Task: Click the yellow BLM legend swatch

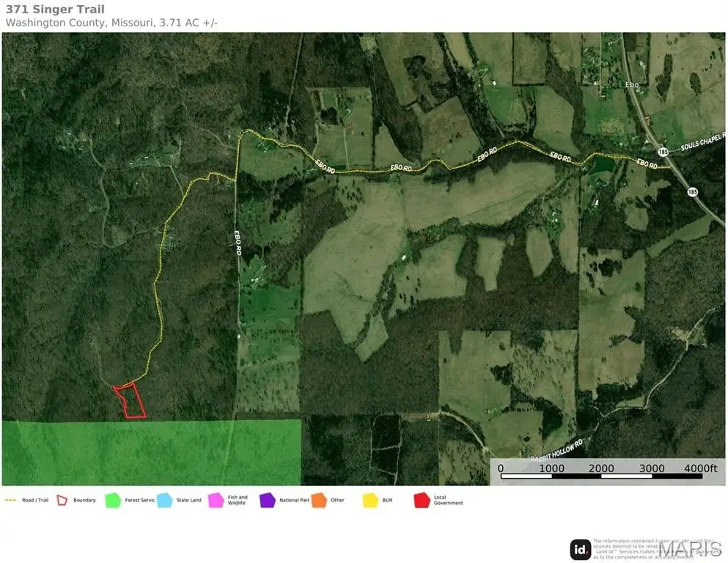Action: click(370, 500)
